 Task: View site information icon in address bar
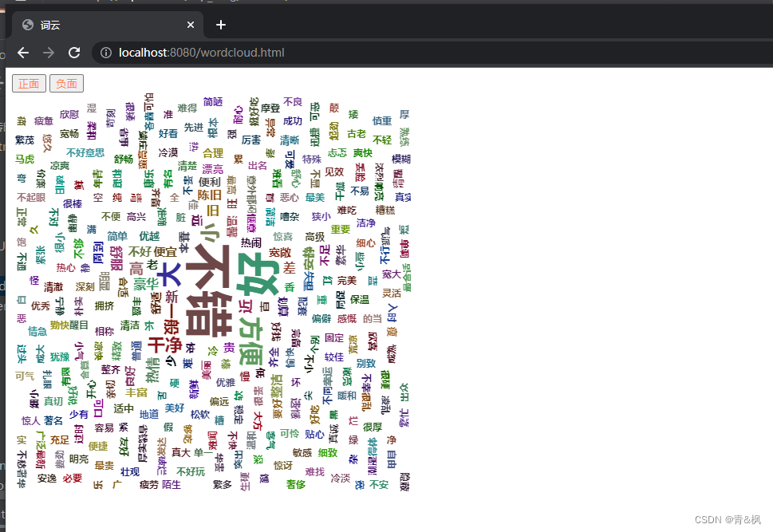click(106, 53)
